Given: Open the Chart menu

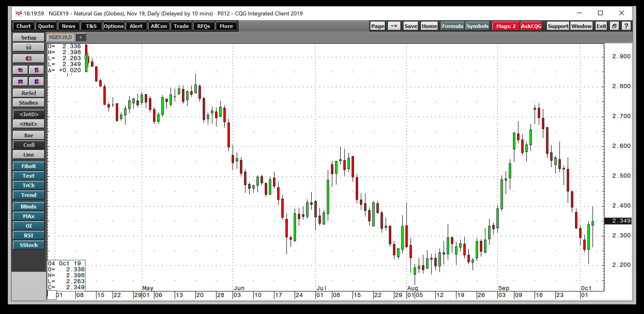Looking at the screenshot, I should [23, 26].
